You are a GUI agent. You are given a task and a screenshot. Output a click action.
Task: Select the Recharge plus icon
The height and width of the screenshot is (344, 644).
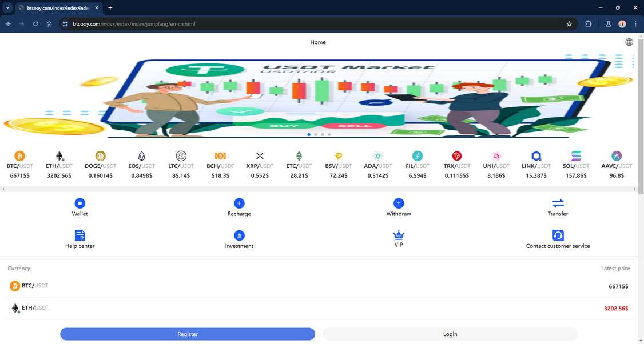pos(239,203)
